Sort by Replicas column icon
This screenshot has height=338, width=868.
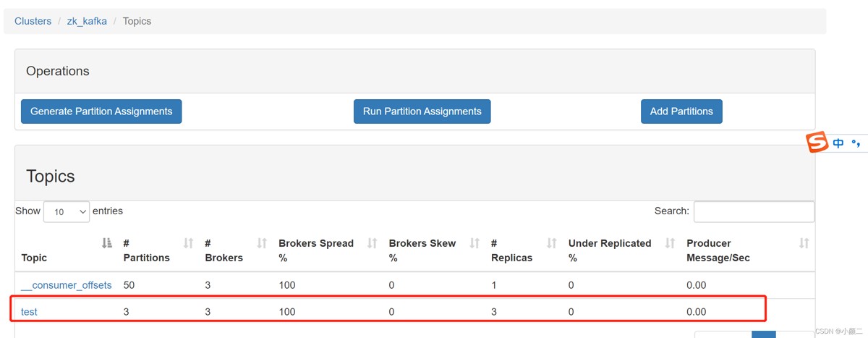552,243
